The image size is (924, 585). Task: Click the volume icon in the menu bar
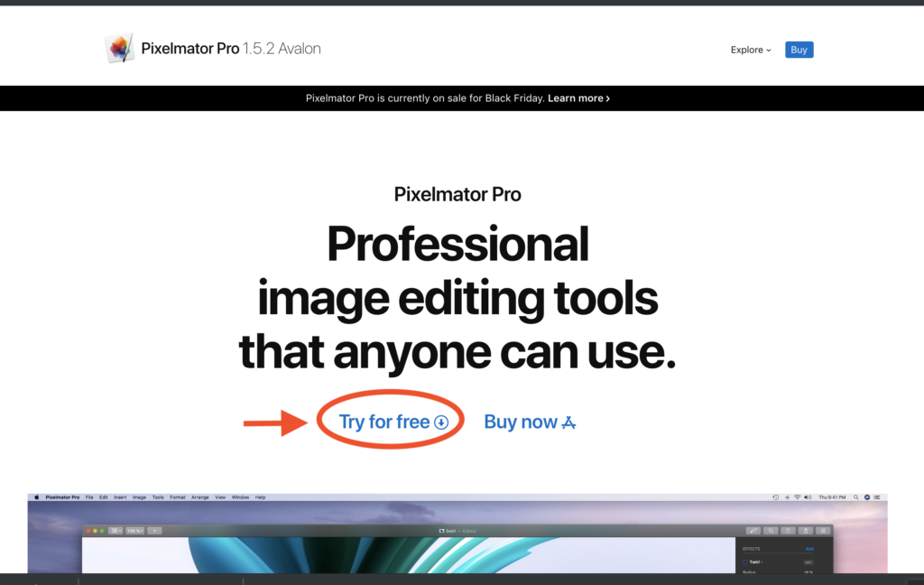coord(808,497)
